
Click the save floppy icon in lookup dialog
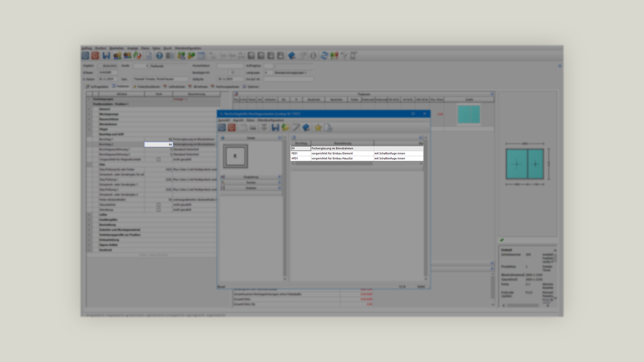(x=275, y=127)
